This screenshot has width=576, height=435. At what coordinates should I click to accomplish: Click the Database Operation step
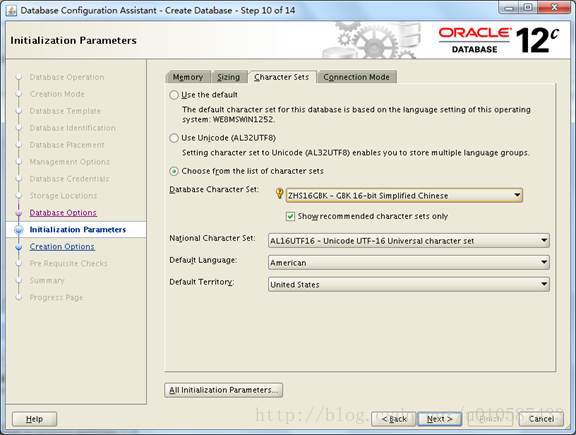pyautogui.click(x=67, y=77)
